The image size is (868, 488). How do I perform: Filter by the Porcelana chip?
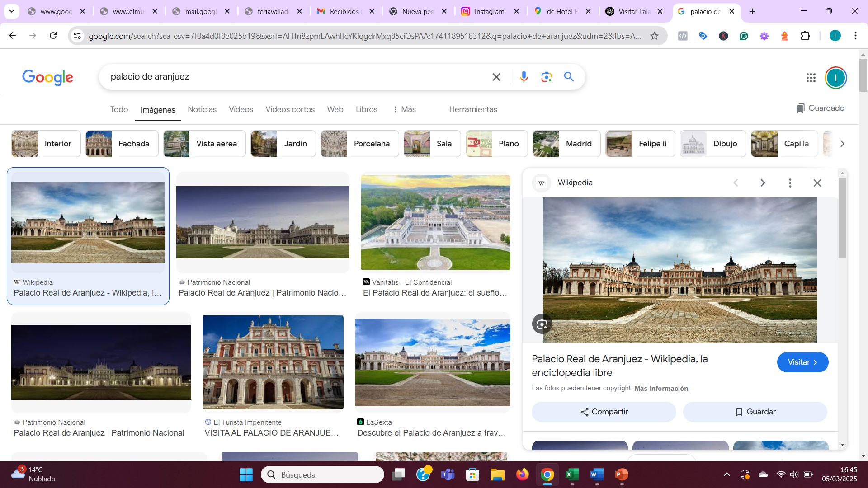[x=359, y=144]
